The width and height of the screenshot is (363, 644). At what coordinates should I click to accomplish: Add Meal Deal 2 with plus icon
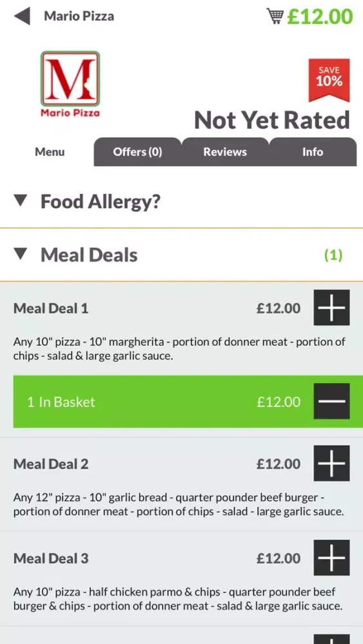click(x=331, y=463)
